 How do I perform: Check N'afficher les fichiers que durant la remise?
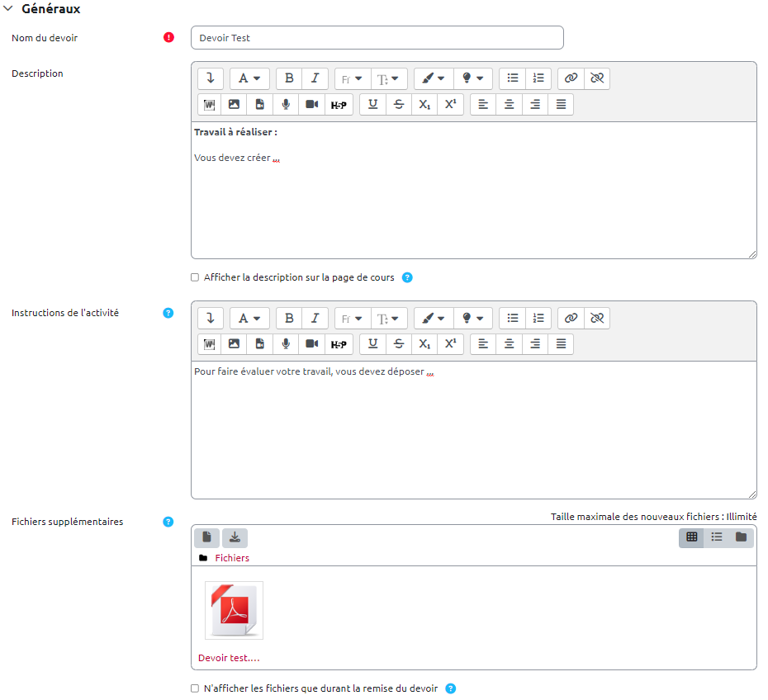(x=195, y=688)
